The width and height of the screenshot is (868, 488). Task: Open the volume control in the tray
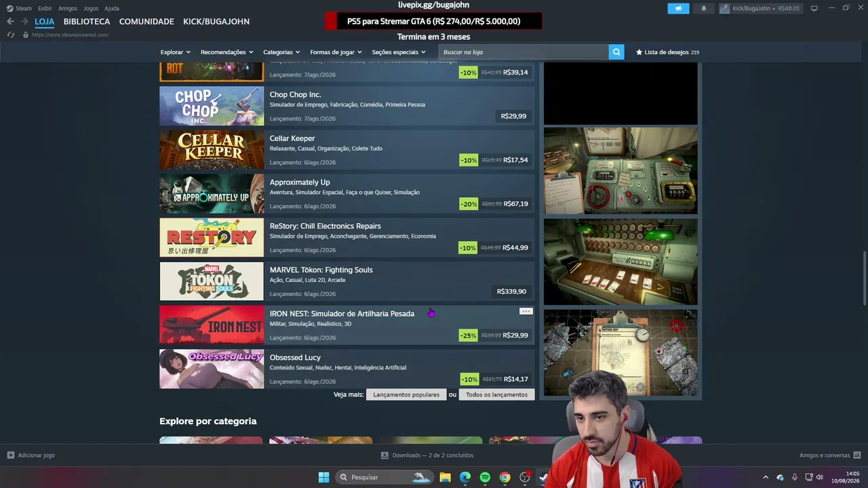point(820,477)
